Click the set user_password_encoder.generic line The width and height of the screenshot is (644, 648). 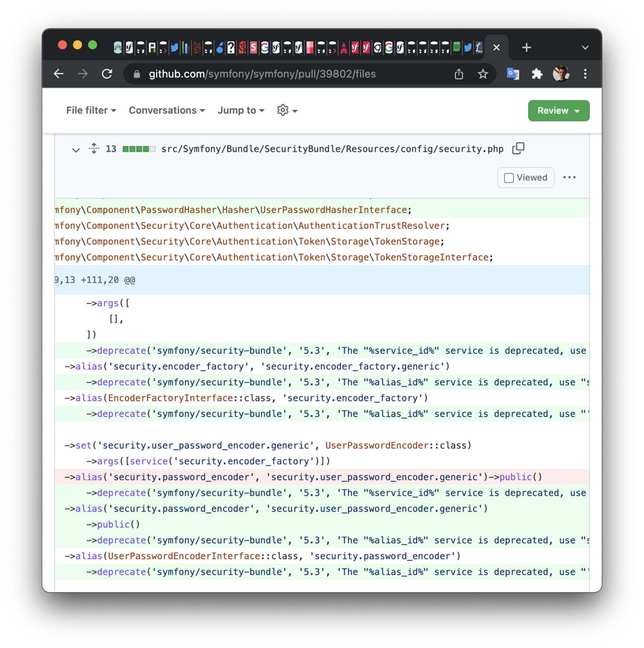tap(322, 445)
